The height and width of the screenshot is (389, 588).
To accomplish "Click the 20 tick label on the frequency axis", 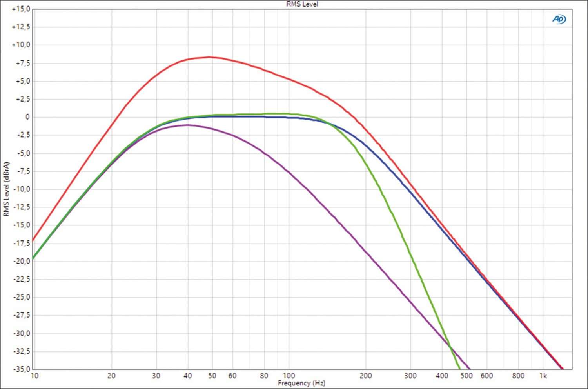I will (x=111, y=376).
